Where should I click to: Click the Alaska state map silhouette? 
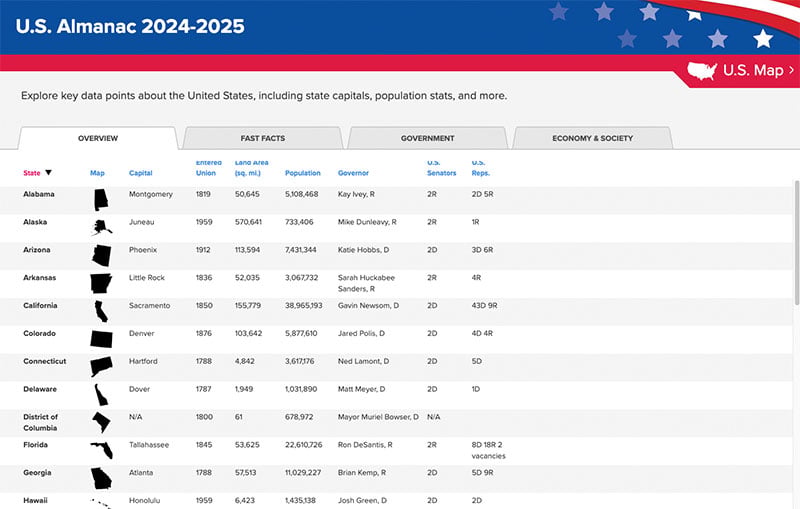(x=102, y=228)
